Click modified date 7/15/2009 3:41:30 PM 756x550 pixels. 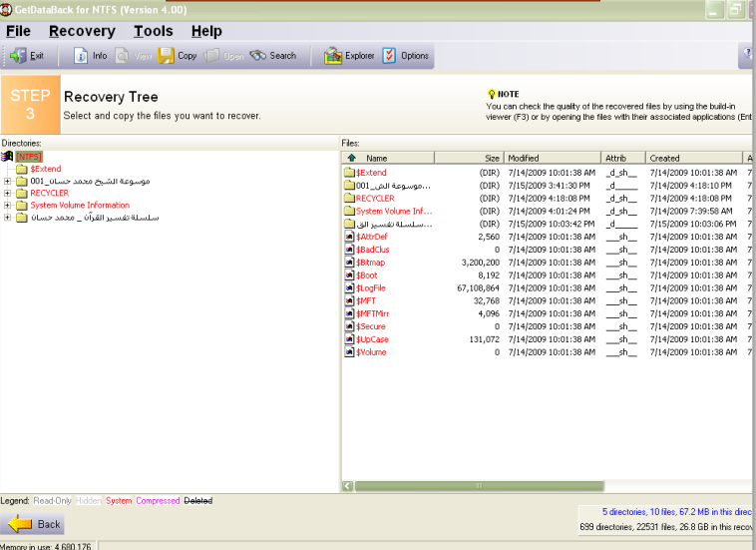(x=549, y=186)
